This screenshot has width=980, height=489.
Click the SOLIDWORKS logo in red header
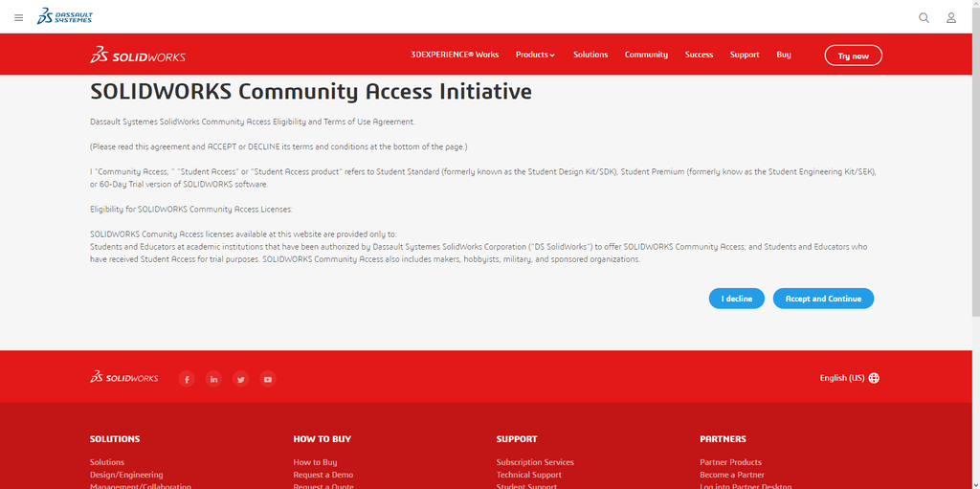(138, 56)
